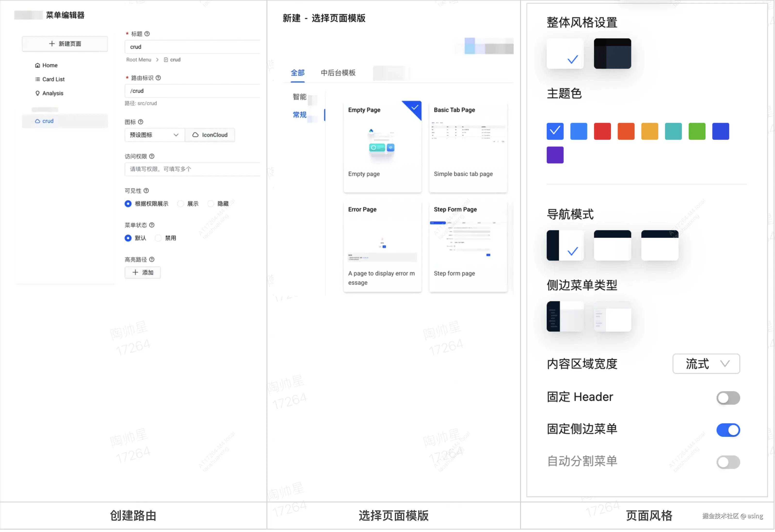Click Root Menu in the breadcrumb
Viewport: 775px width, 532px height.
pyautogui.click(x=139, y=60)
